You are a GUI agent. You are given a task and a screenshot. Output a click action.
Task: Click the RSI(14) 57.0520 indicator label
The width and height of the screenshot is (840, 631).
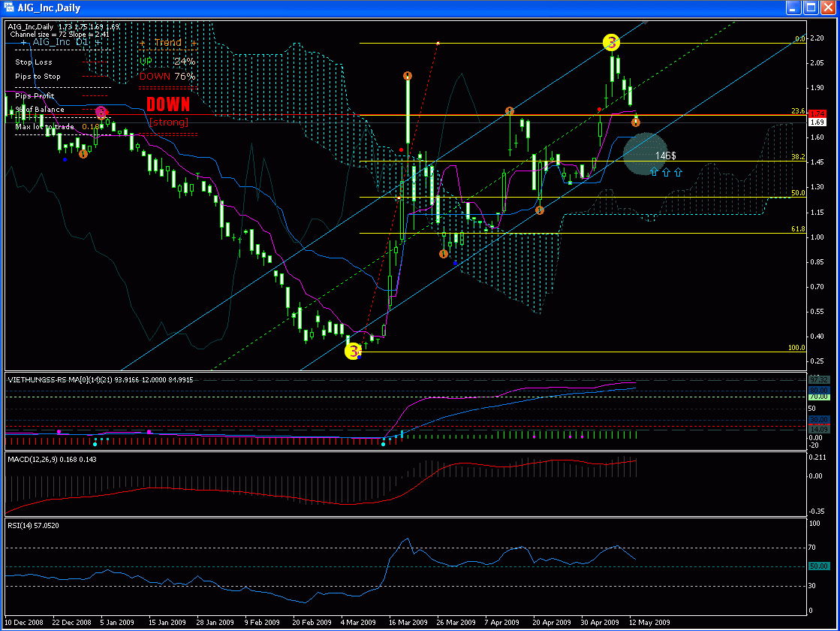pyautogui.click(x=33, y=525)
